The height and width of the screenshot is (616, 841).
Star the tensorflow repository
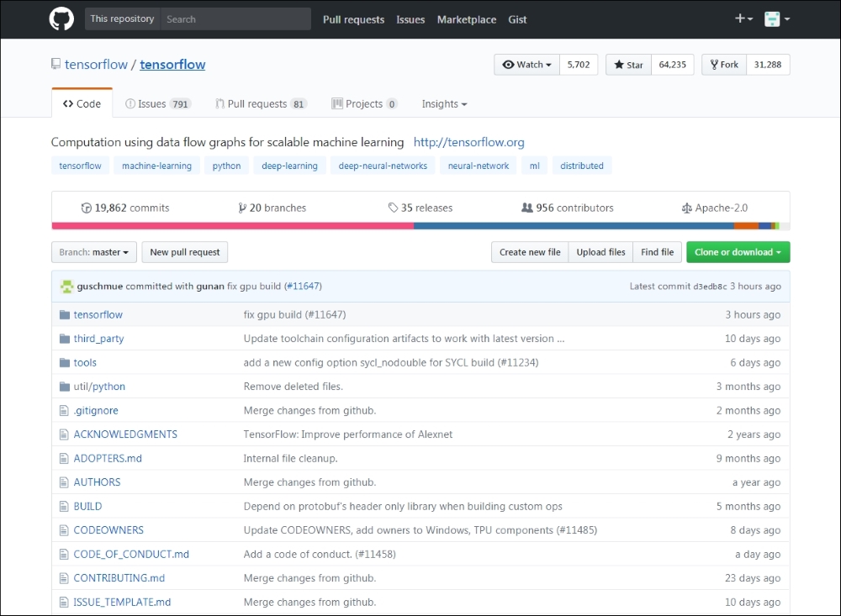[x=628, y=65]
